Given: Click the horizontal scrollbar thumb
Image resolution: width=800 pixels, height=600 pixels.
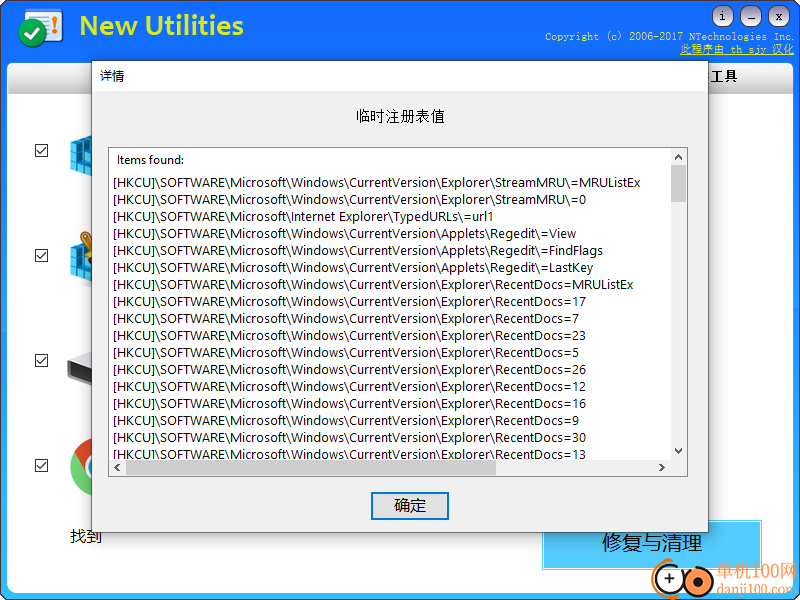Looking at the screenshot, I should [x=311, y=467].
